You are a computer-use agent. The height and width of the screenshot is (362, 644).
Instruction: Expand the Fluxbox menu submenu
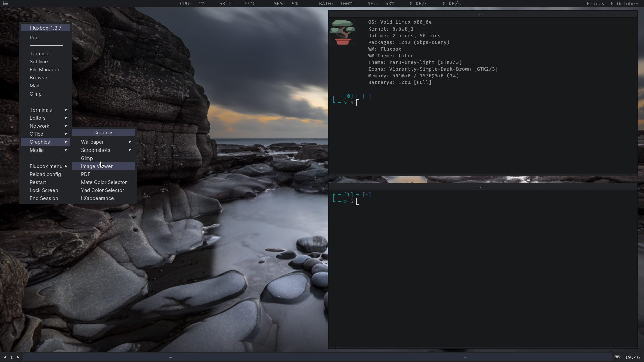tap(46, 166)
